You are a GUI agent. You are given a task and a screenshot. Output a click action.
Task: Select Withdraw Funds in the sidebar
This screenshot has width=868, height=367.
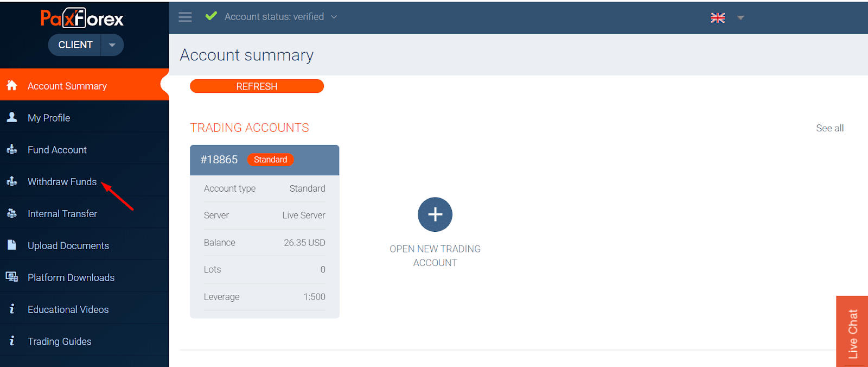[x=85, y=181]
